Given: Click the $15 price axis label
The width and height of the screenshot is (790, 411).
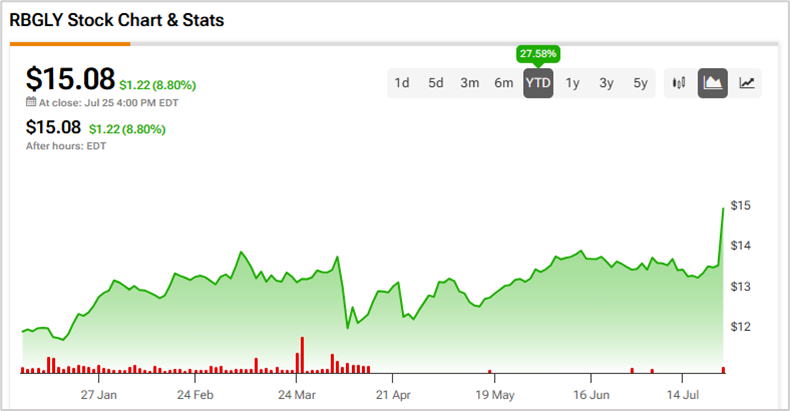Looking at the screenshot, I should [741, 206].
